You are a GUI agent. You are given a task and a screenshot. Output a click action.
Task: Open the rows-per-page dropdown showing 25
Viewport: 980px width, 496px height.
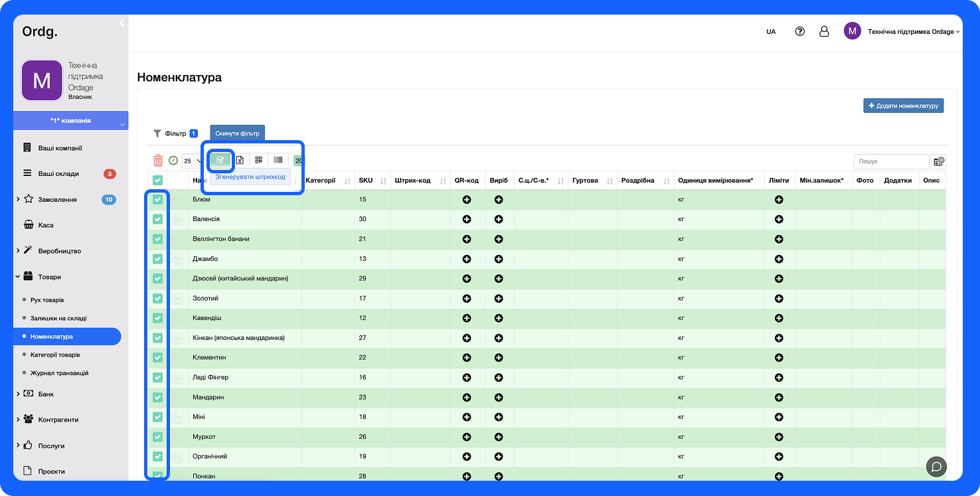click(193, 161)
